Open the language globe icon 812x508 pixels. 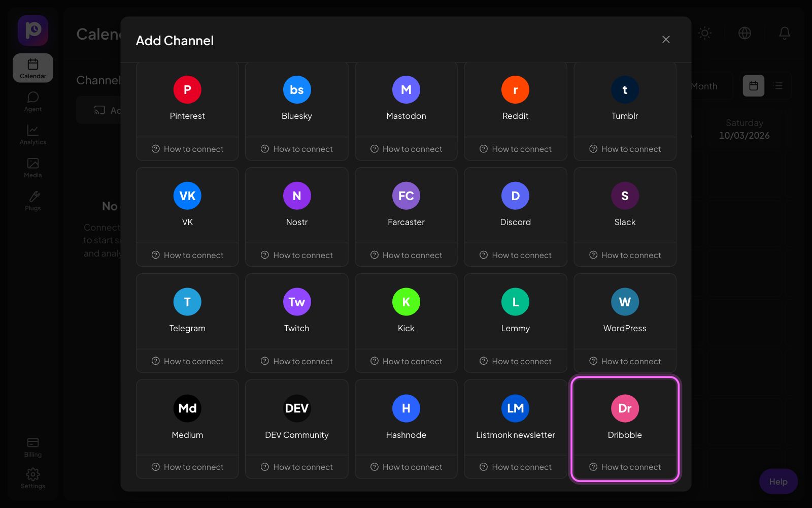tap(745, 33)
